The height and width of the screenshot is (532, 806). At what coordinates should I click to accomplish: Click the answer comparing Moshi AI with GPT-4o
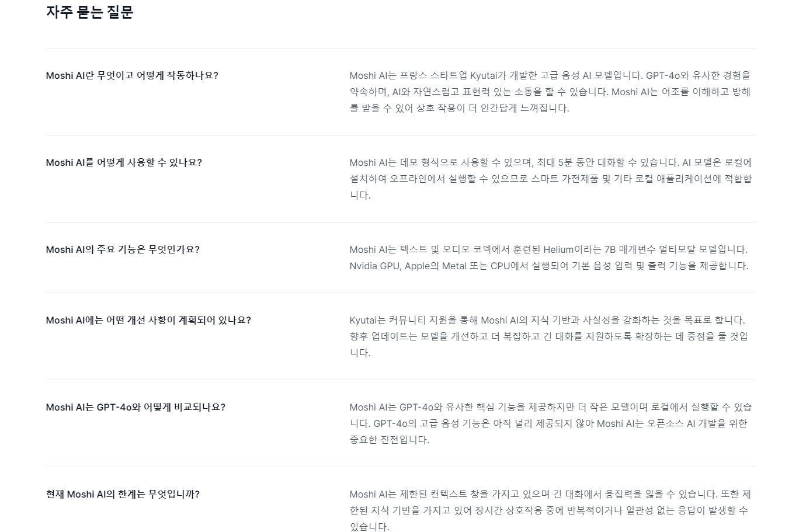pos(550,423)
